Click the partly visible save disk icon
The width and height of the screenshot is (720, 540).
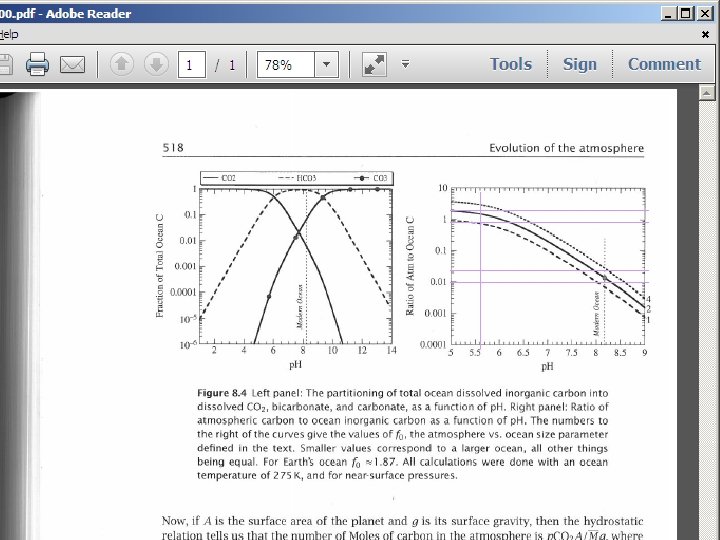(x=6, y=64)
